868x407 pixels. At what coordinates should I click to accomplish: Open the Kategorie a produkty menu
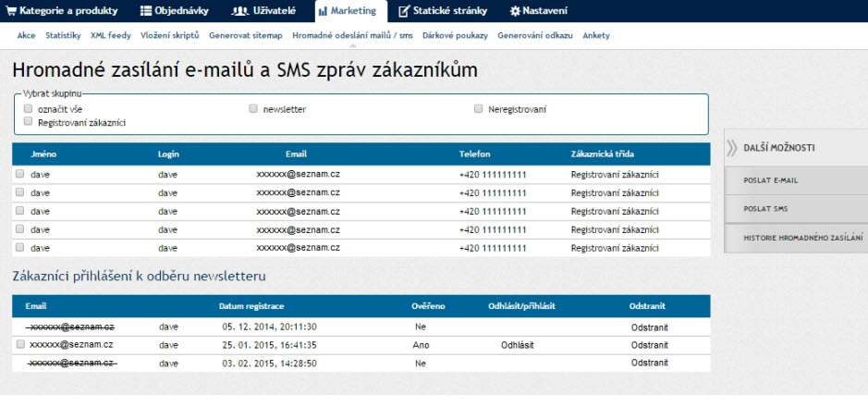pos(65,11)
